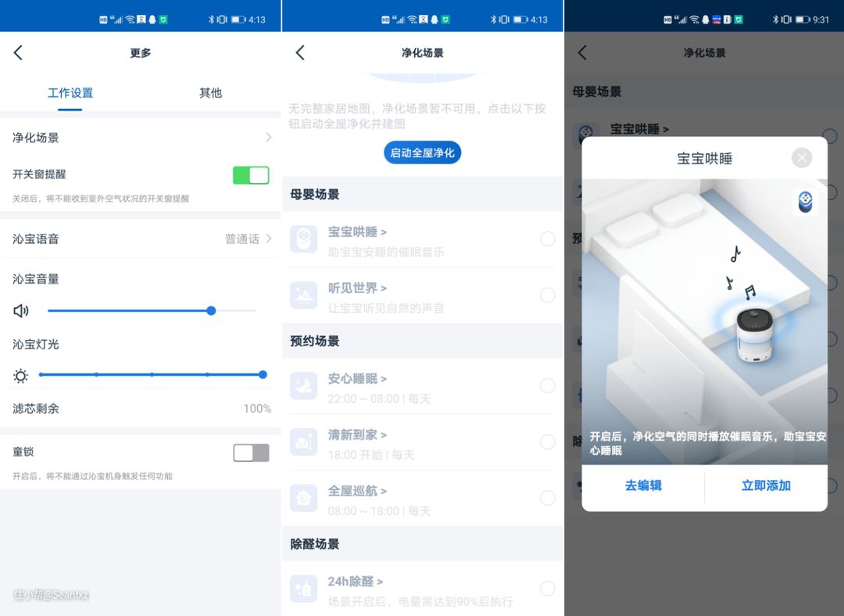The width and height of the screenshot is (844, 616).
Task: Tap the 安心睡眠 moon scene icon
Action: (303, 385)
